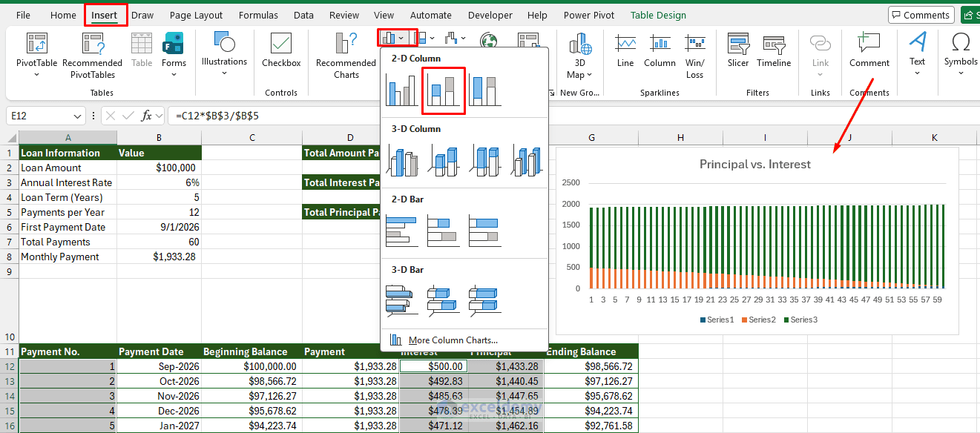Select column header H
This screenshot has height=433, width=980.
(x=680, y=138)
